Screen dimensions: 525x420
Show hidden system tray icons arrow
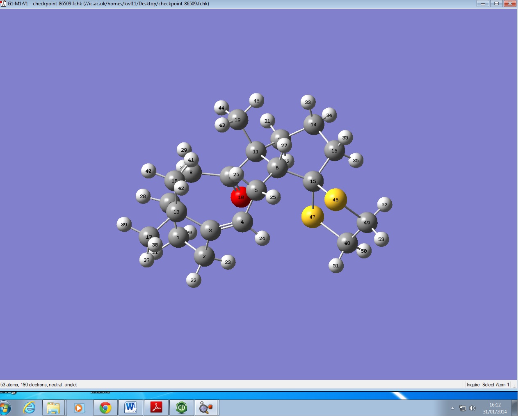(452, 408)
